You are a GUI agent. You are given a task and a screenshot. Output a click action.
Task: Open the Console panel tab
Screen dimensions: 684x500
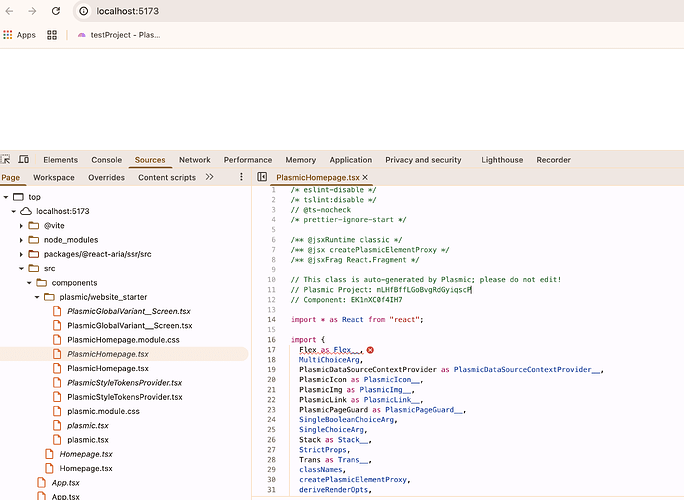coord(106,160)
